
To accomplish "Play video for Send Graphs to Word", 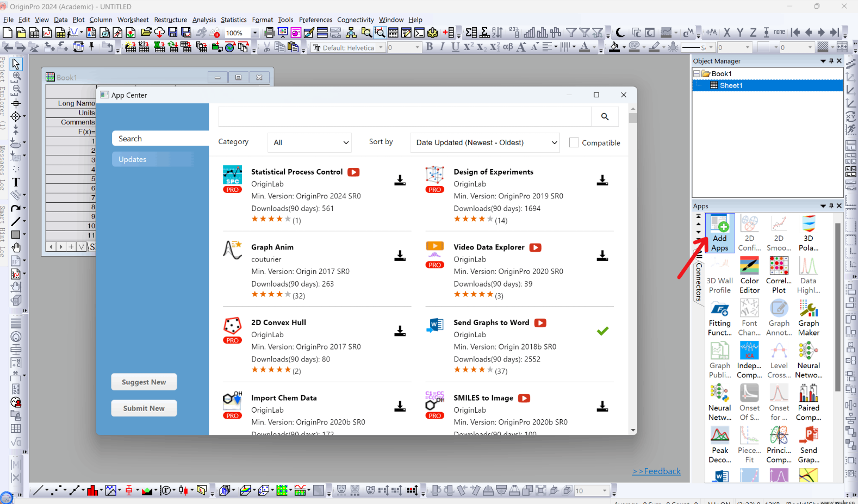I will tap(540, 323).
